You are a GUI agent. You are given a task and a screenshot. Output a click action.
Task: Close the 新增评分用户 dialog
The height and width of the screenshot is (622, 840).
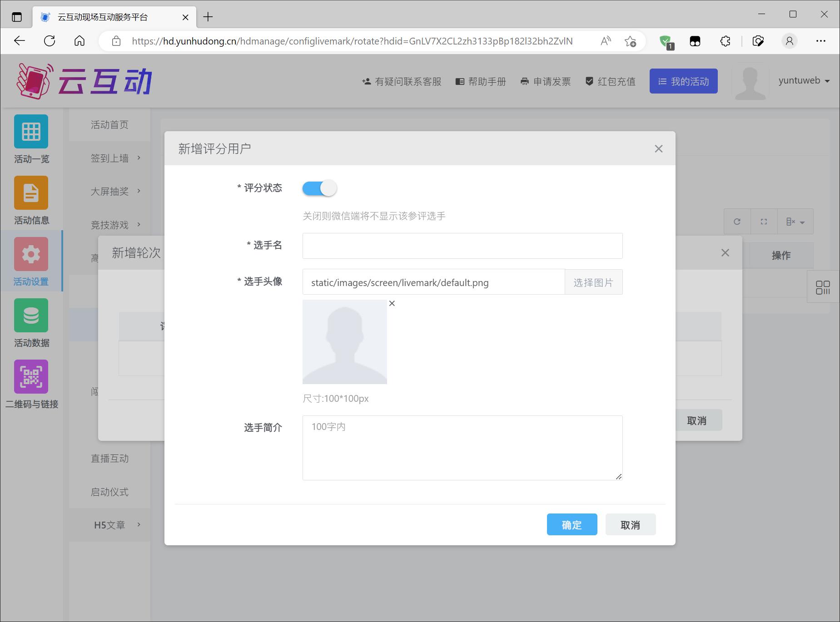tap(658, 149)
